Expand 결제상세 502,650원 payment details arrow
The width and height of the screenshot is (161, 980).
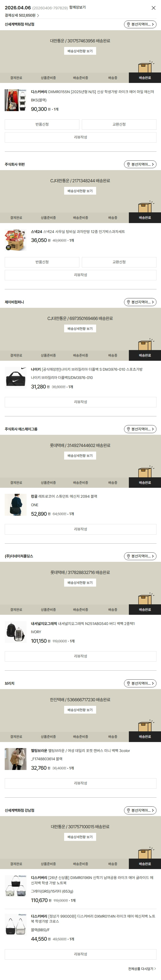[38, 16]
